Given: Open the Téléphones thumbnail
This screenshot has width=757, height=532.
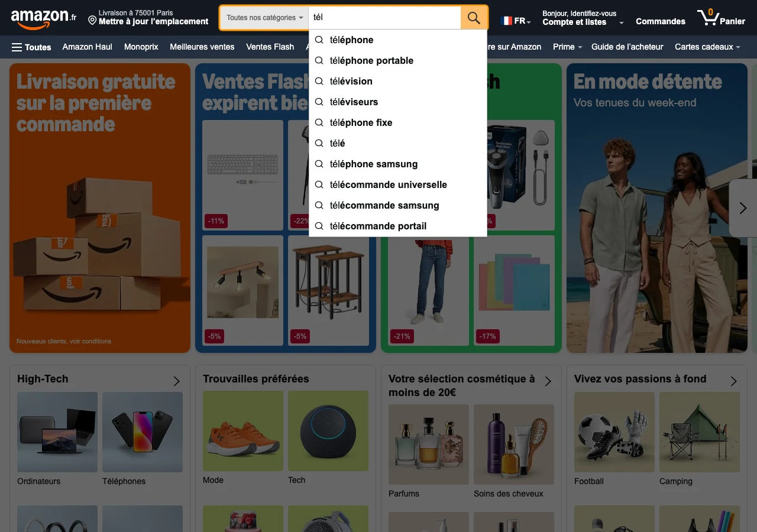Looking at the screenshot, I should click(143, 432).
